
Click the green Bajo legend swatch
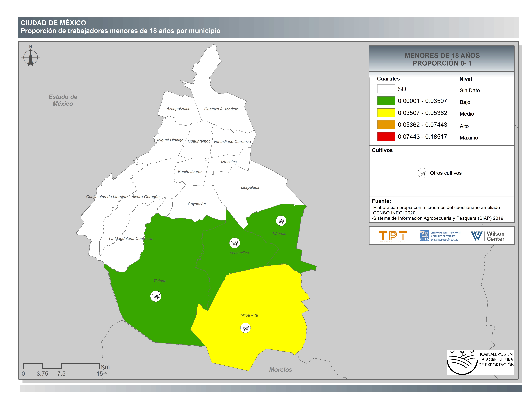pyautogui.click(x=386, y=101)
